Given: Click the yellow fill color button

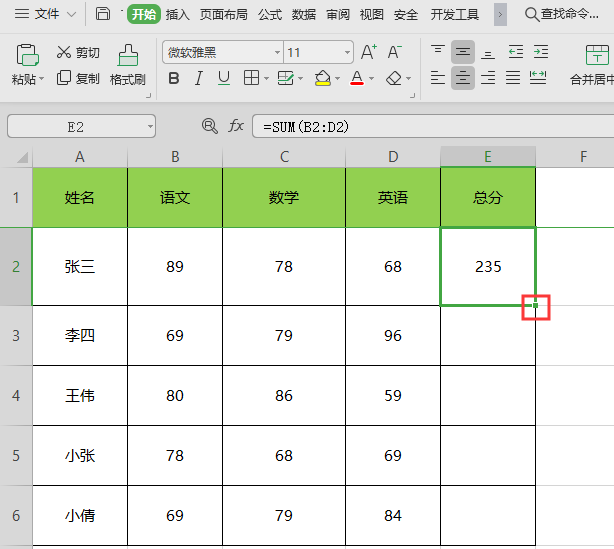Looking at the screenshot, I should point(321,78).
